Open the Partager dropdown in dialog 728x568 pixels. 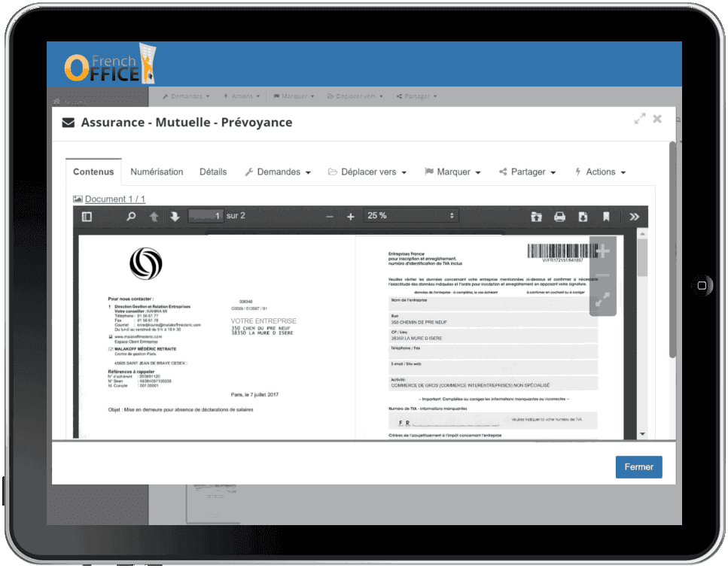point(528,172)
